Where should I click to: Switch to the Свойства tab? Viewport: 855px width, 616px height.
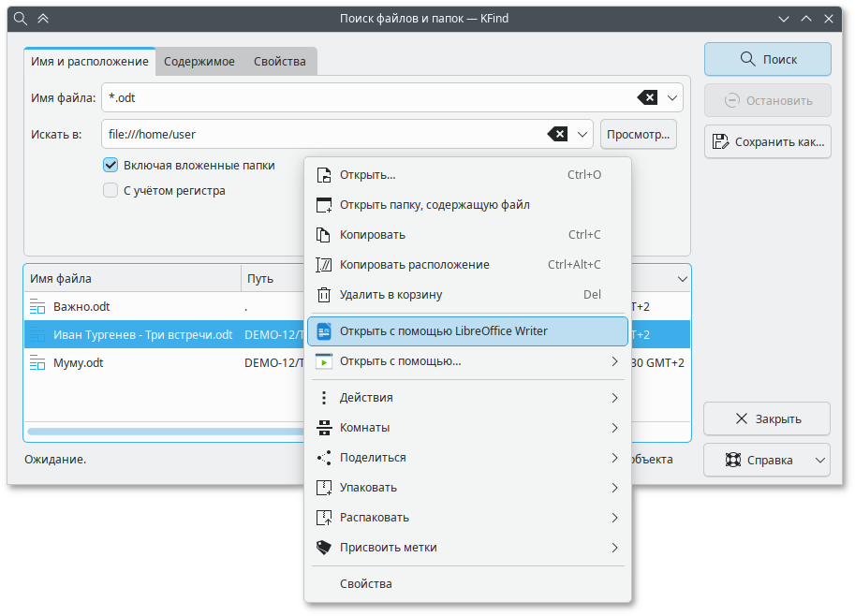[x=279, y=62]
